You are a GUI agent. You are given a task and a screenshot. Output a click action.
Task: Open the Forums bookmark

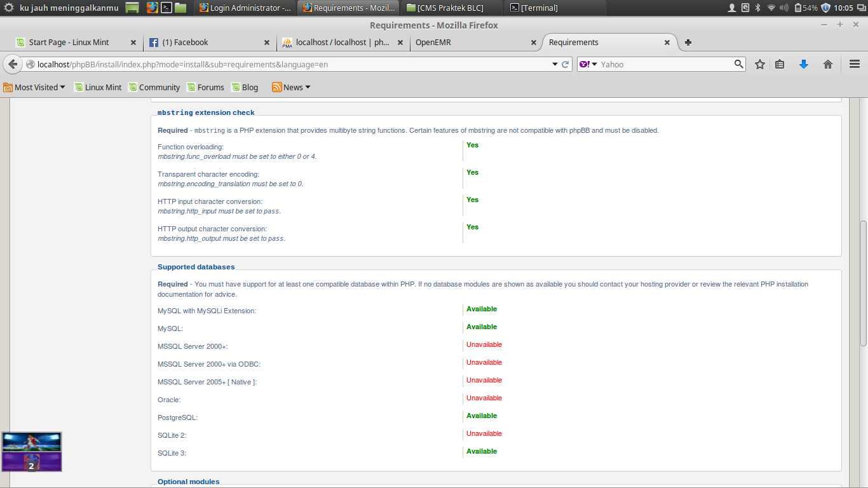205,87
